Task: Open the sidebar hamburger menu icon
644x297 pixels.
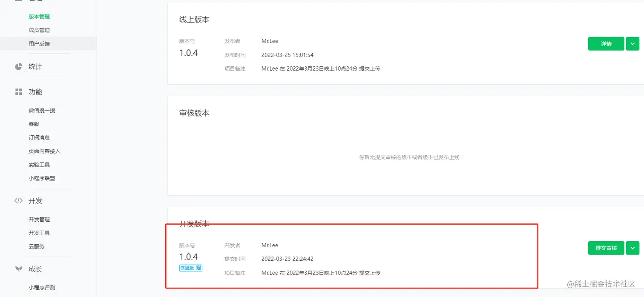Action: pyautogui.click(x=18, y=1)
